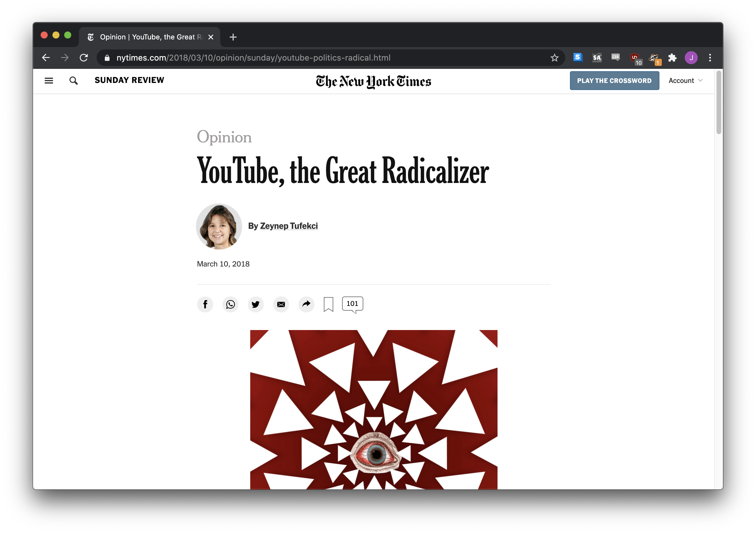
Task: Open the NYTimes section navigation menu
Action: (x=49, y=80)
